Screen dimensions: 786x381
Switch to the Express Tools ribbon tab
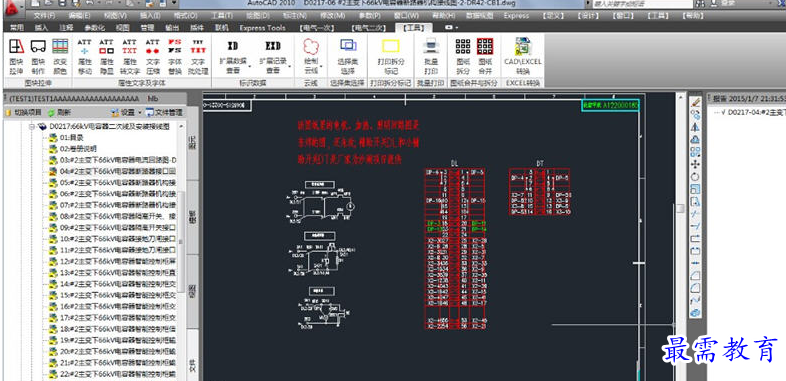click(x=262, y=28)
